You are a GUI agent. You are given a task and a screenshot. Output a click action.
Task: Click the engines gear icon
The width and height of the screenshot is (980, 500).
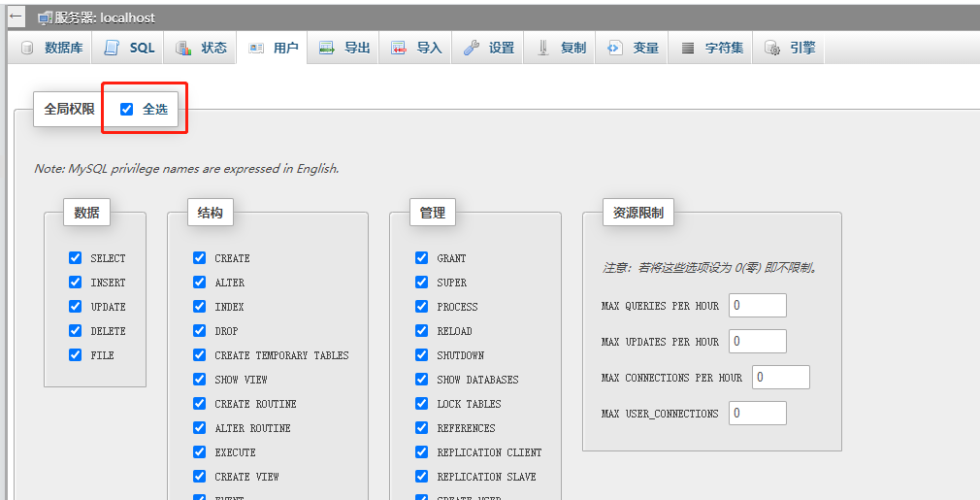pos(772,49)
